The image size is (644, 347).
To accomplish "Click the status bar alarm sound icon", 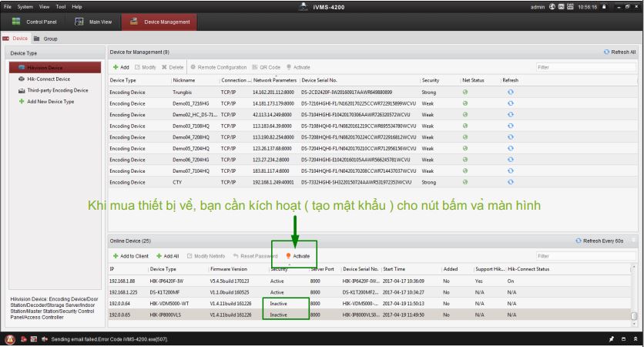I will point(45,339).
